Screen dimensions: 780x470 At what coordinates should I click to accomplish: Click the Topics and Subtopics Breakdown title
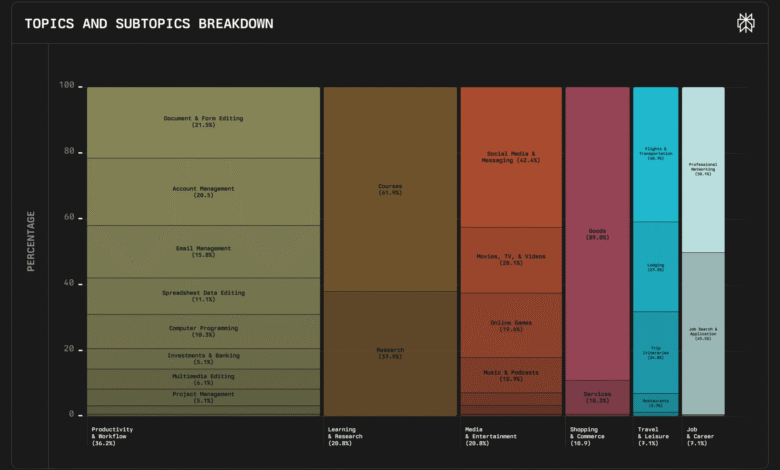[x=148, y=23]
